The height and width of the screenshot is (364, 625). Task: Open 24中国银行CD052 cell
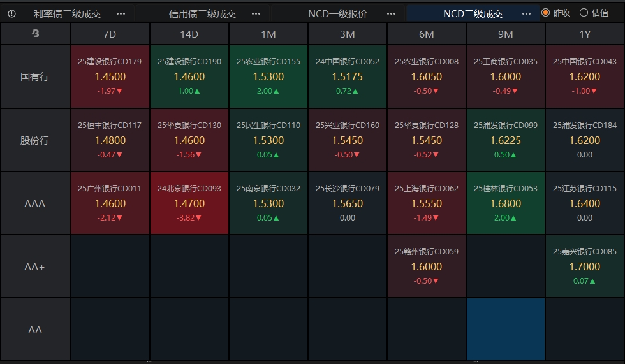pos(347,76)
